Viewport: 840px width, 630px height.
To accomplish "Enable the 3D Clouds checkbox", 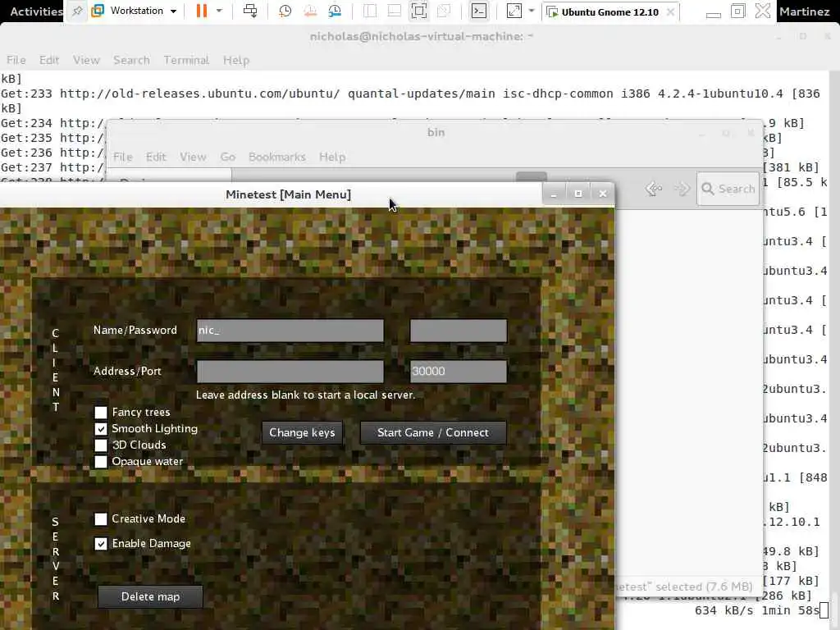I will point(101,445).
